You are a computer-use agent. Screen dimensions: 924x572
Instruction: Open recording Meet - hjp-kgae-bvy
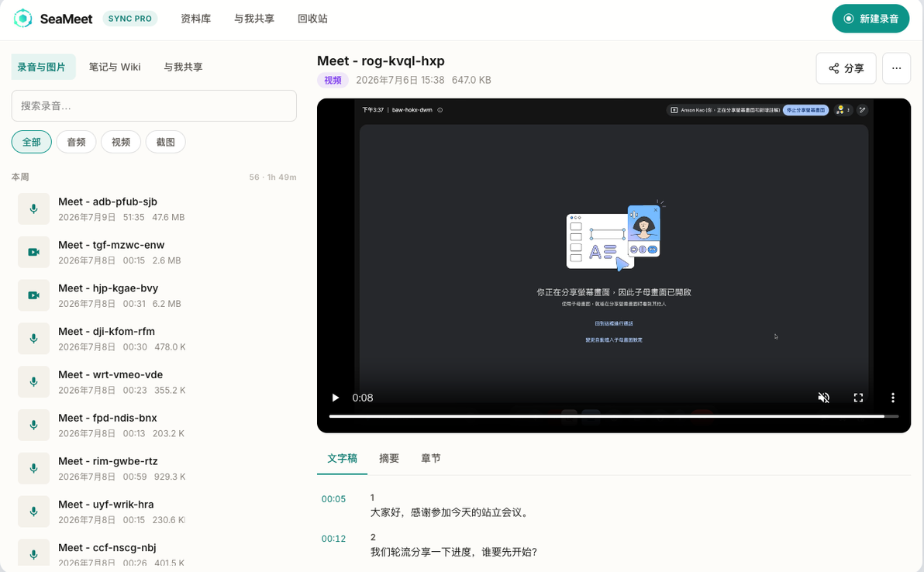tap(153, 295)
